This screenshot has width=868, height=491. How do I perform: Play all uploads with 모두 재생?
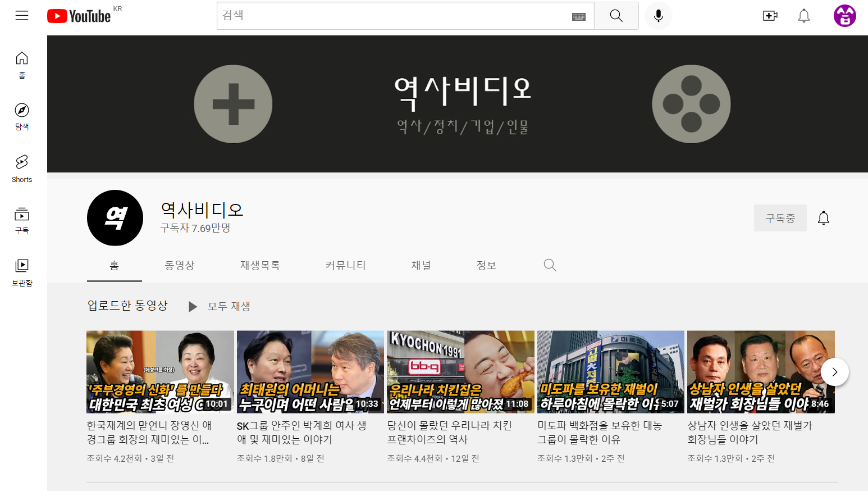220,306
